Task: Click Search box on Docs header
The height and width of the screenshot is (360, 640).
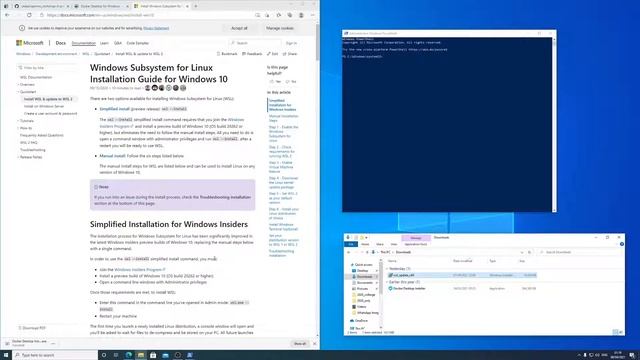Action: click(255, 43)
